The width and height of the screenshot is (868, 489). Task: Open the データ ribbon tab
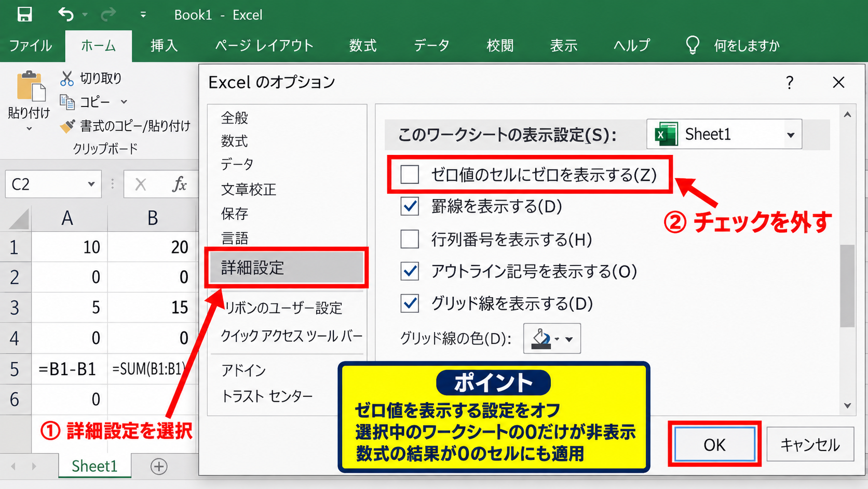coord(431,46)
